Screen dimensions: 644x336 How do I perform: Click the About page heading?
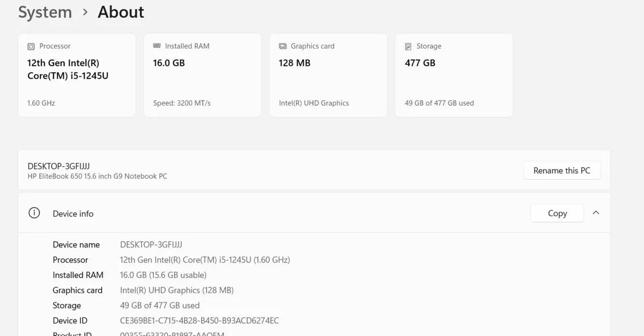coord(121,12)
